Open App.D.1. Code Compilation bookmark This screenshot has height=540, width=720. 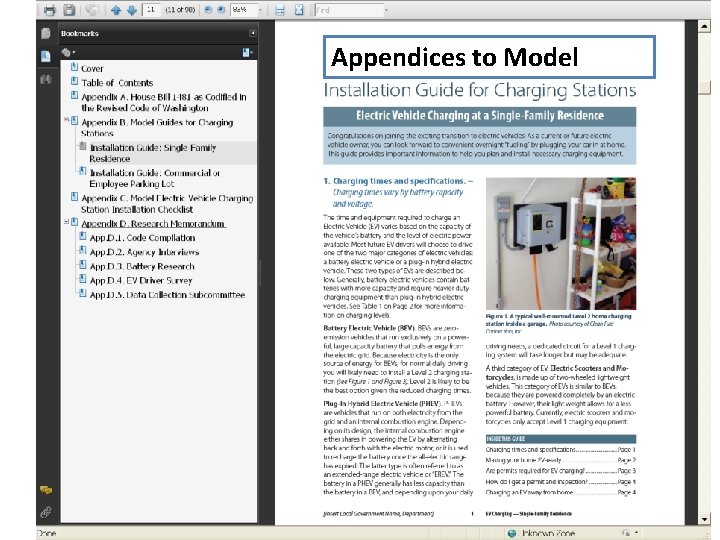tap(142, 238)
